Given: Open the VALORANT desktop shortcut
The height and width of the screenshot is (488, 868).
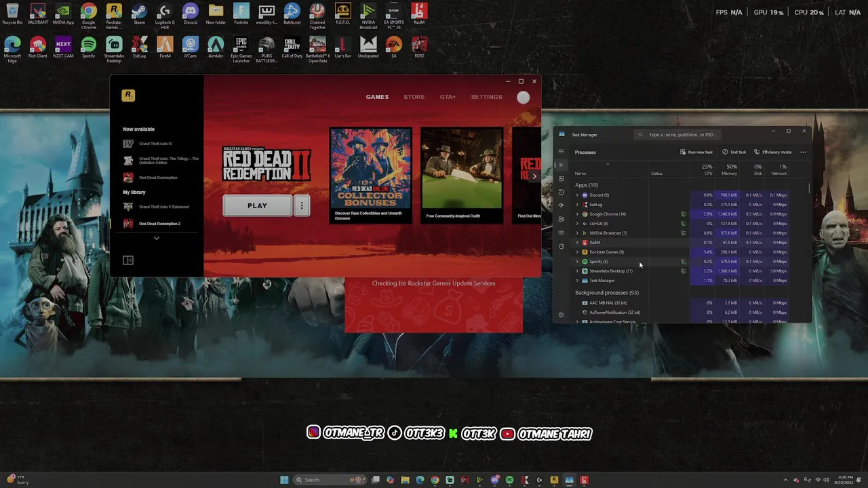Looking at the screenshot, I should point(38,14).
